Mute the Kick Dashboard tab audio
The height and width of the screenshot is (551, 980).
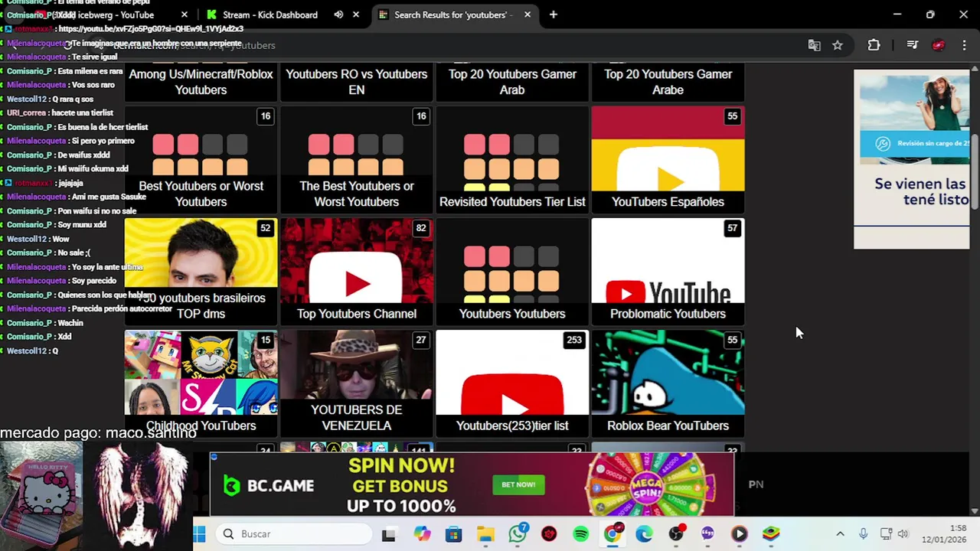click(x=338, y=15)
